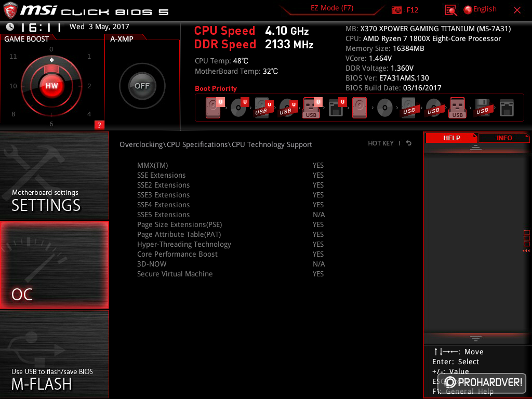
Task: Select the SSE Extensions row
Action: tap(231, 175)
